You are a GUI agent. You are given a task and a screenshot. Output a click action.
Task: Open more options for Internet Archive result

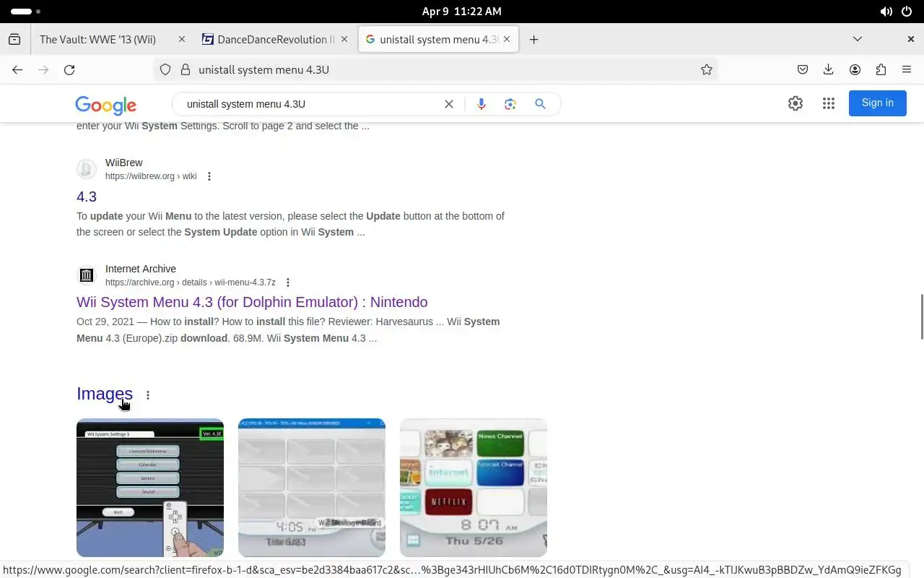tap(288, 282)
